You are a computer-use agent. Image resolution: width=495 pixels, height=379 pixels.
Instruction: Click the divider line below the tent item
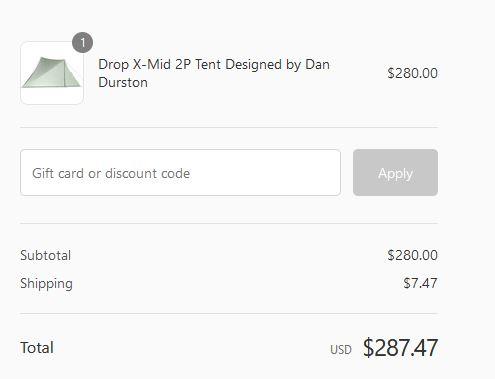tap(229, 127)
